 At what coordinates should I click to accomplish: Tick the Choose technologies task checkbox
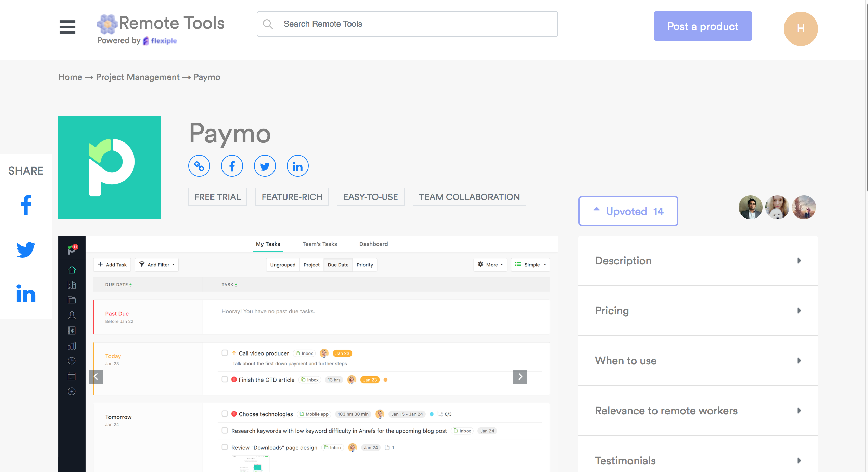[x=225, y=414]
